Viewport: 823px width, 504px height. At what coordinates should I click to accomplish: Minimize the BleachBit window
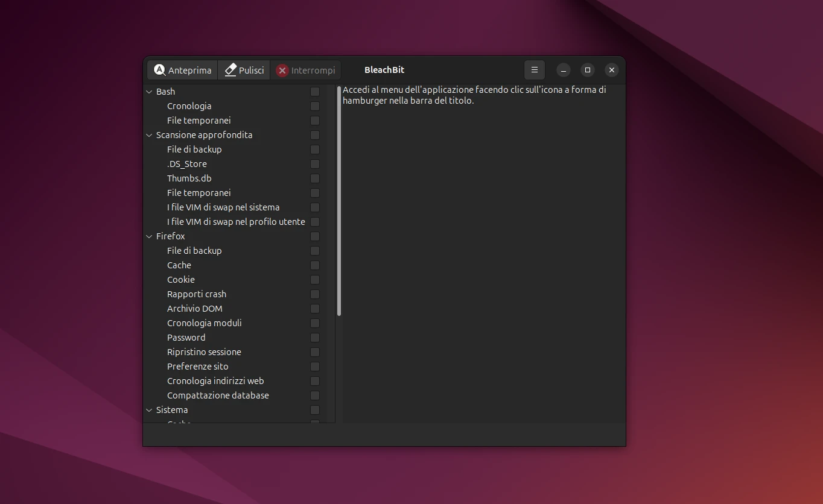[x=563, y=70]
